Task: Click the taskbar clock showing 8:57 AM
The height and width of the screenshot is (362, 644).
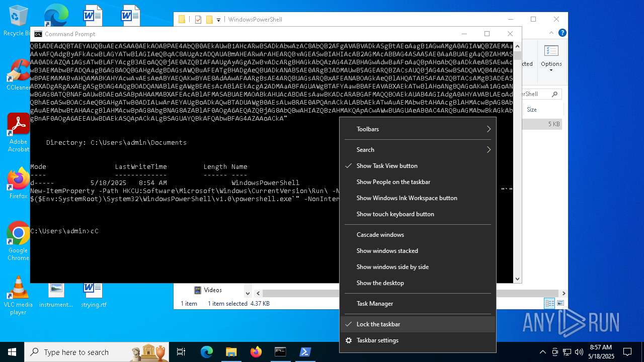Action: coord(600,351)
